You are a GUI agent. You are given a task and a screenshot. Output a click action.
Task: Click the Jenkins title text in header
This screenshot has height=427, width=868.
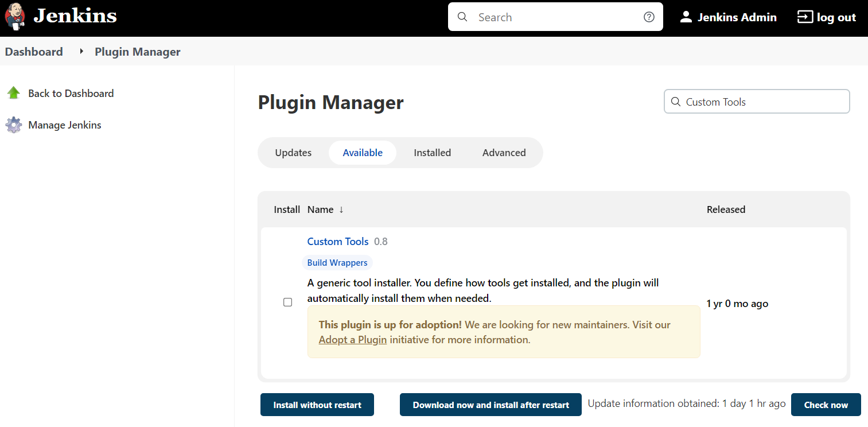(75, 16)
